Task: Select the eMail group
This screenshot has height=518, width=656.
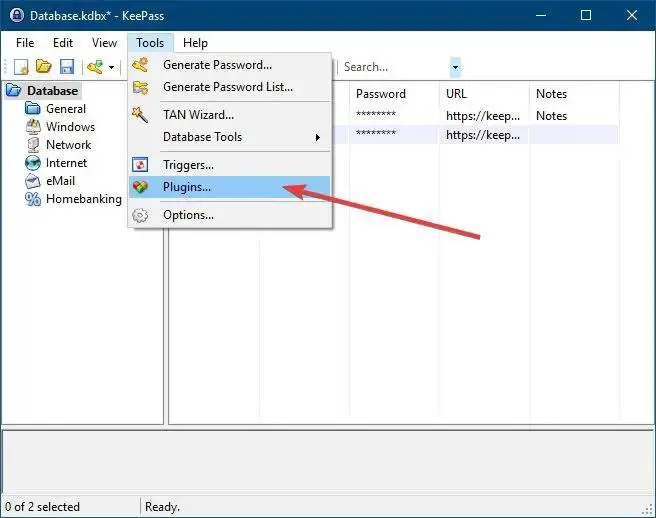Action: 60,181
